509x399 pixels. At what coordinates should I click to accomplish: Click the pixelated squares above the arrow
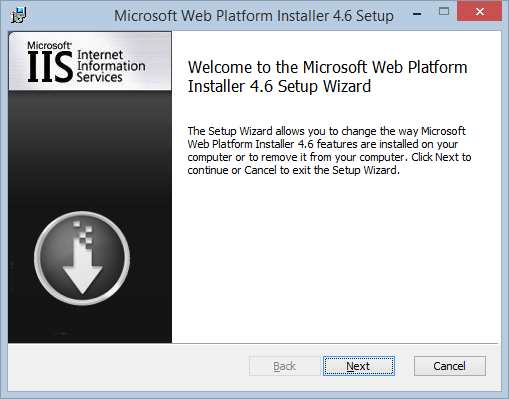[x=83, y=234]
